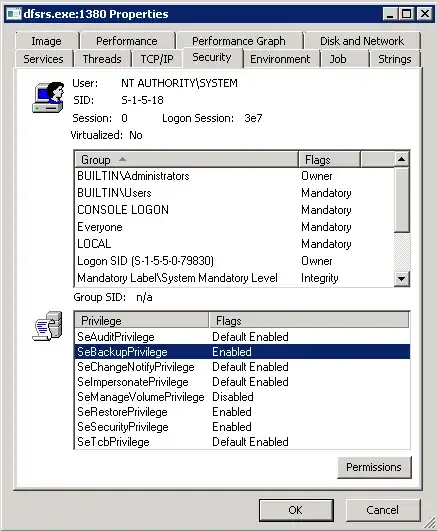Switch to the Performance tab
This screenshot has width=437, height=531.
[127, 41]
